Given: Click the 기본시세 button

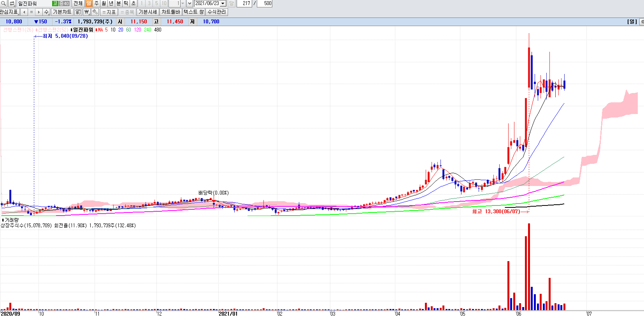Looking at the screenshot, I should 148,12.
